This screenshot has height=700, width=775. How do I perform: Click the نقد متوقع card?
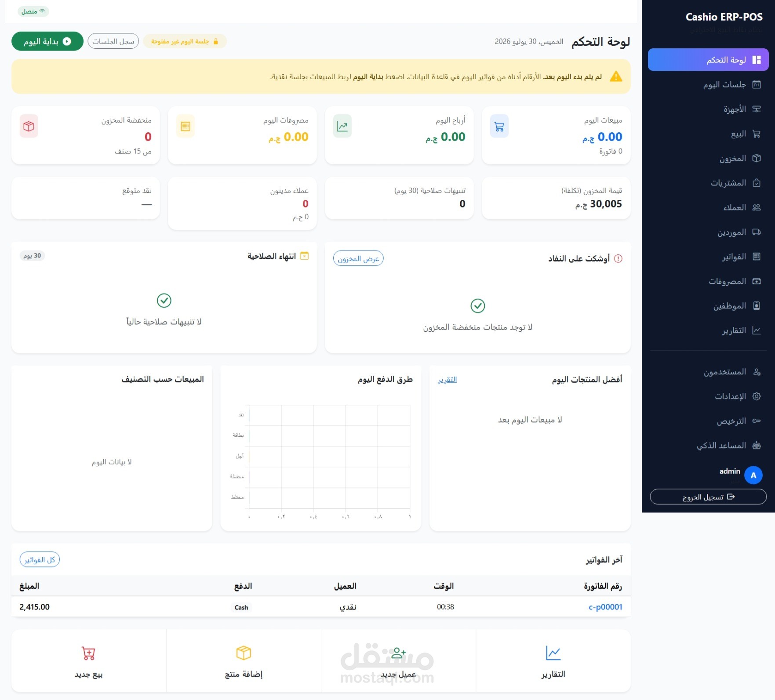86,198
